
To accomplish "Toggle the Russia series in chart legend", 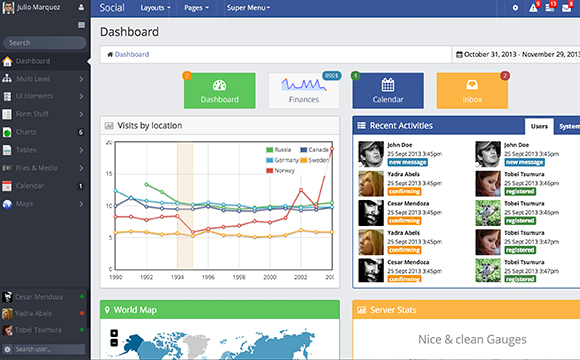I will pos(279,150).
